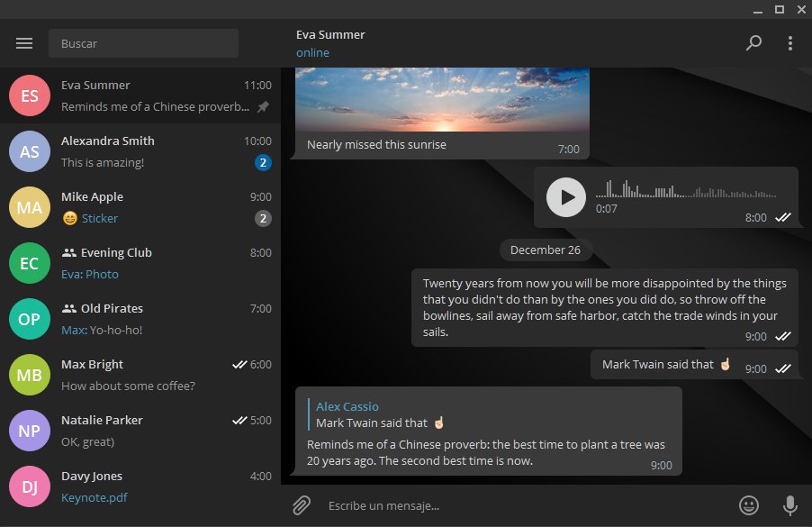Click the Max: Yo-ho-ho! preview
Viewport: 812px width, 527px height.
click(x=102, y=330)
